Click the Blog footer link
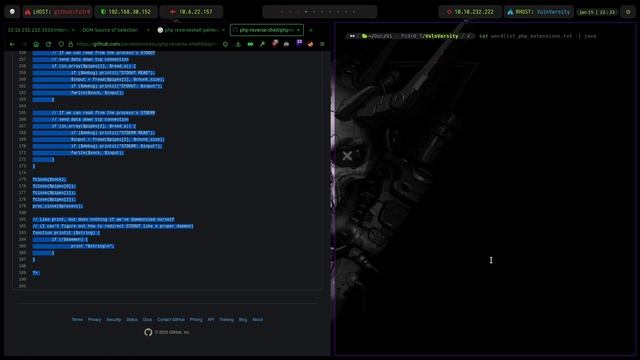The height and width of the screenshot is (360, 640). click(243, 320)
